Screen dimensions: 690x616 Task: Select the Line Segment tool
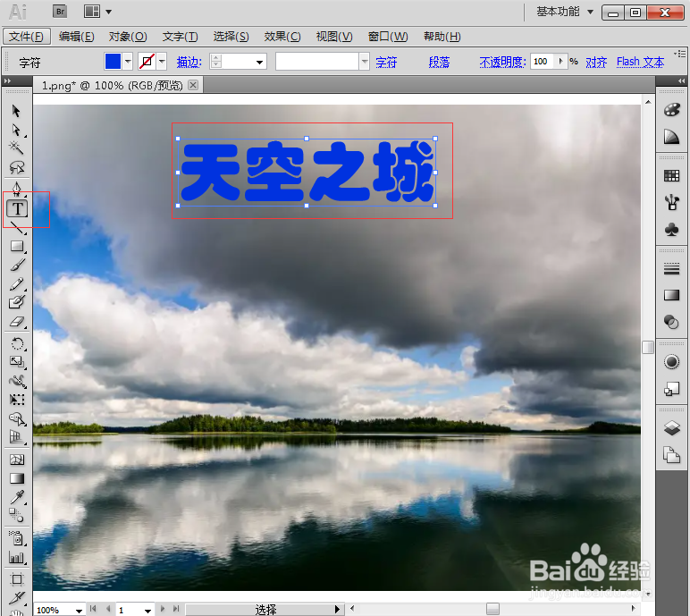click(x=17, y=228)
